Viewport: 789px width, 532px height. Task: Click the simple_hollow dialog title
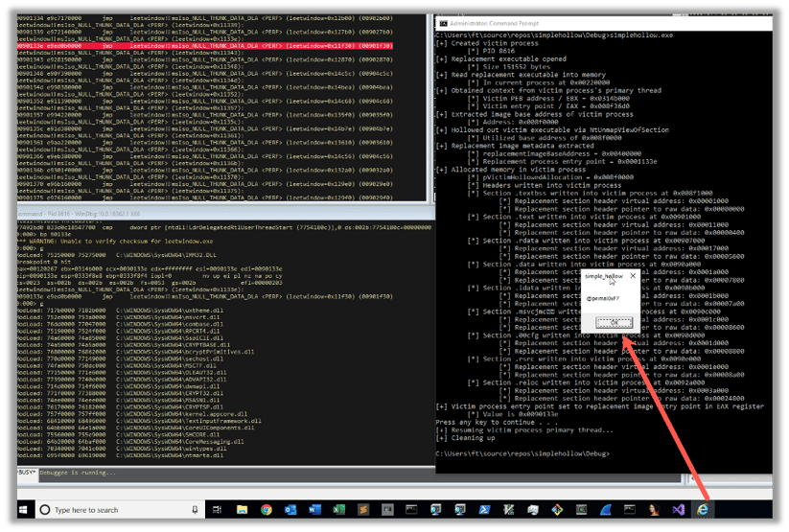[603, 276]
